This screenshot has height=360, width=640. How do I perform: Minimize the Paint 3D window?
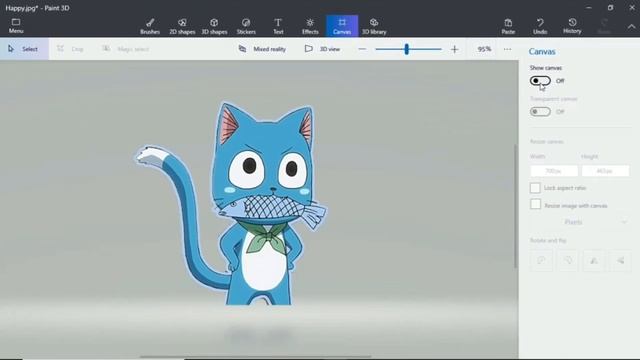(x=589, y=7)
